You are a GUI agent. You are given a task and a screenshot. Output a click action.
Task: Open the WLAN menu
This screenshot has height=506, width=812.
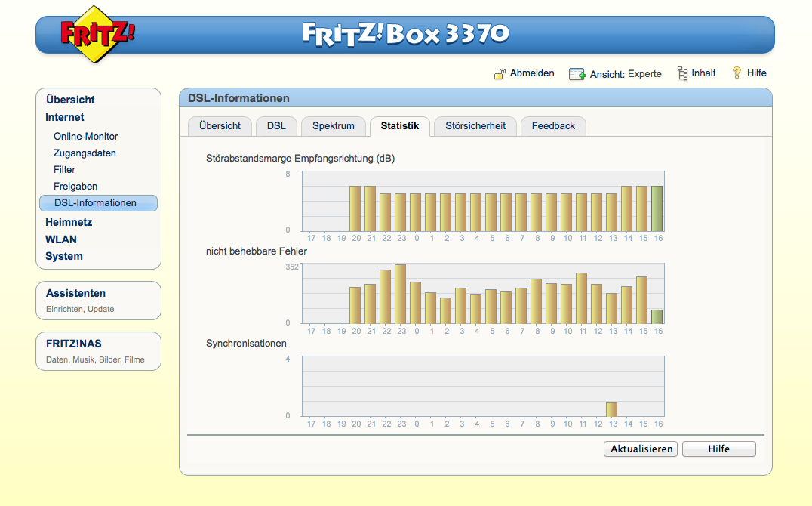61,239
